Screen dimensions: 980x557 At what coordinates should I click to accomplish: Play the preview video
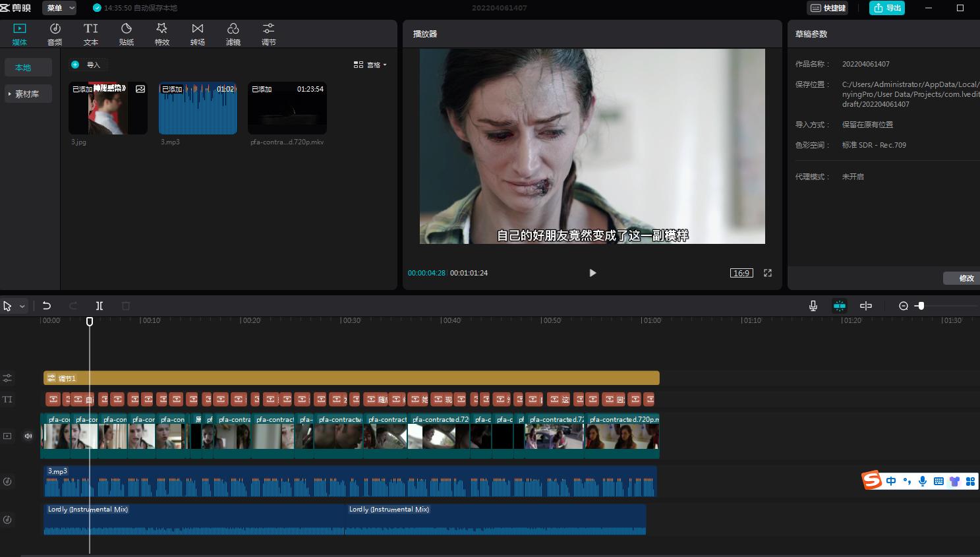[x=592, y=273]
